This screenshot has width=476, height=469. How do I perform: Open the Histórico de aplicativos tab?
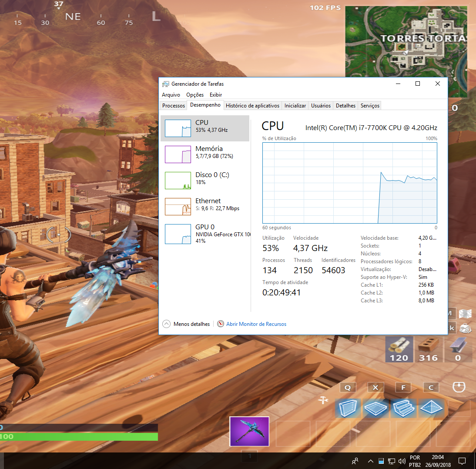(x=252, y=106)
